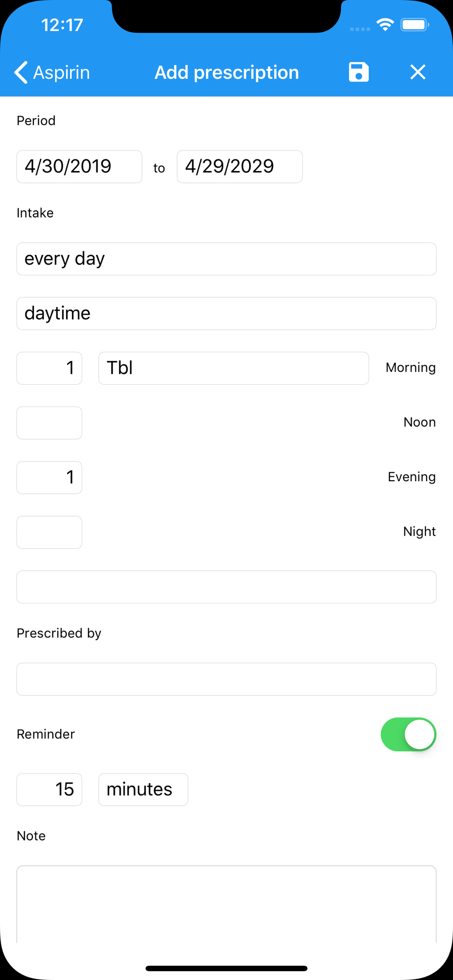The image size is (453, 980).
Task: Open the 'every day' intake frequency dropdown
Action: (x=226, y=259)
